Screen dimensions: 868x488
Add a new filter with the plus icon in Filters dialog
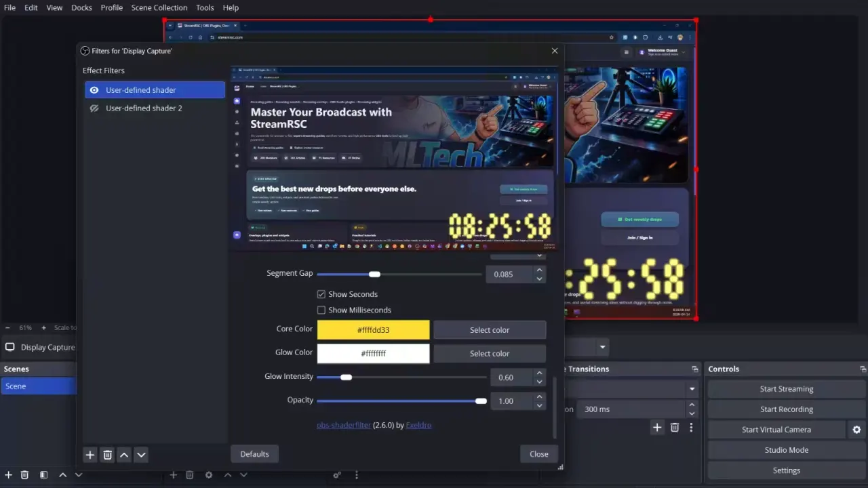point(90,455)
